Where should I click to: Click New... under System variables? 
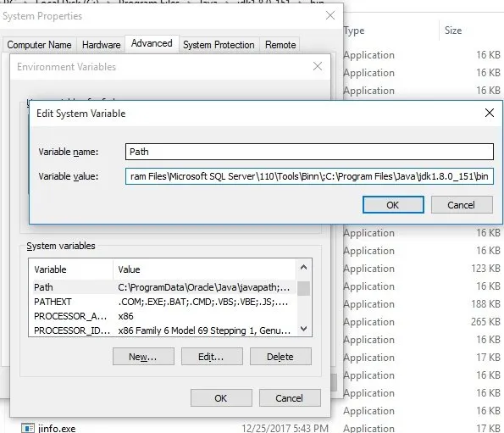pyautogui.click(x=143, y=357)
